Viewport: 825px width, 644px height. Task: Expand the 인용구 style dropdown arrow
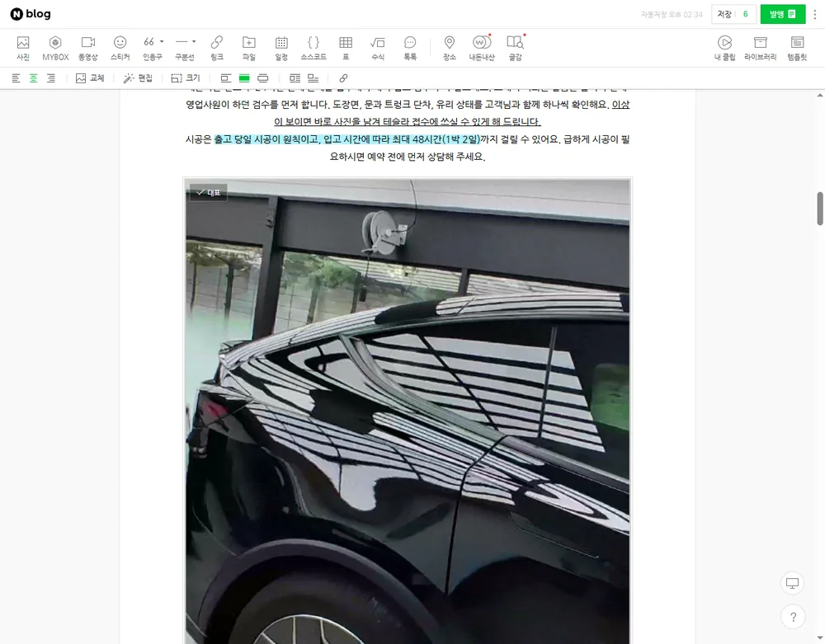(162, 41)
